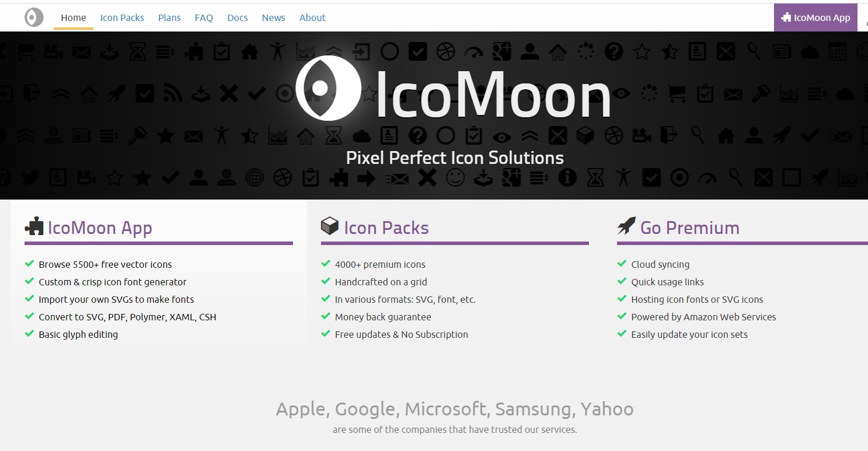The image size is (868, 451).
Task: Click the Apple, Google, Microsoft, Samsung, Yahoo text
Action: pyautogui.click(x=455, y=409)
